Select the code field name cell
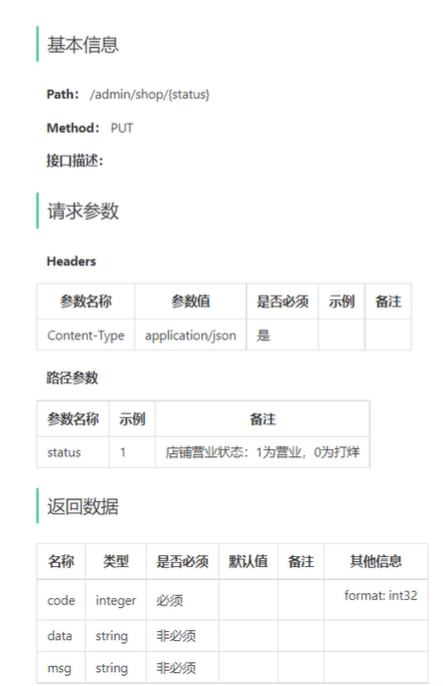This screenshot has width=443, height=686. point(61,600)
